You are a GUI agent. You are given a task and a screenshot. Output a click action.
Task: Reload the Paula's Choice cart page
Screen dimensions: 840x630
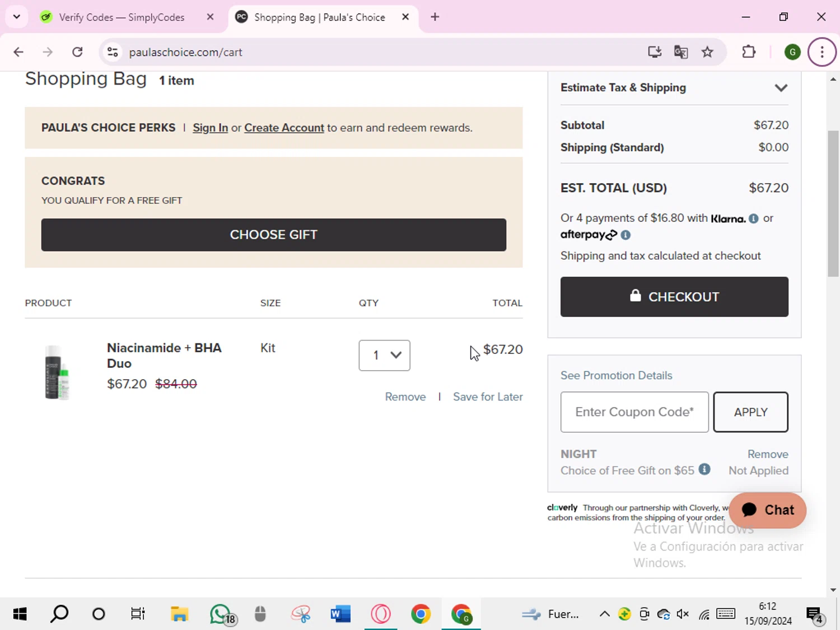[x=77, y=52]
